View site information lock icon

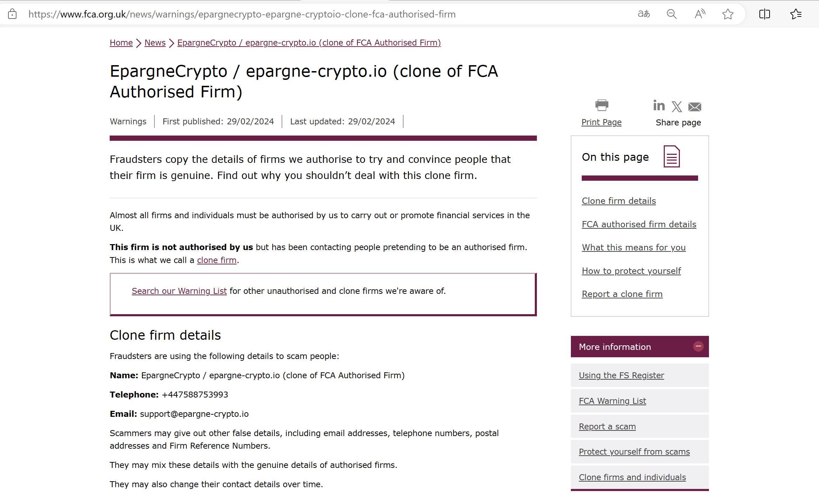click(x=12, y=14)
